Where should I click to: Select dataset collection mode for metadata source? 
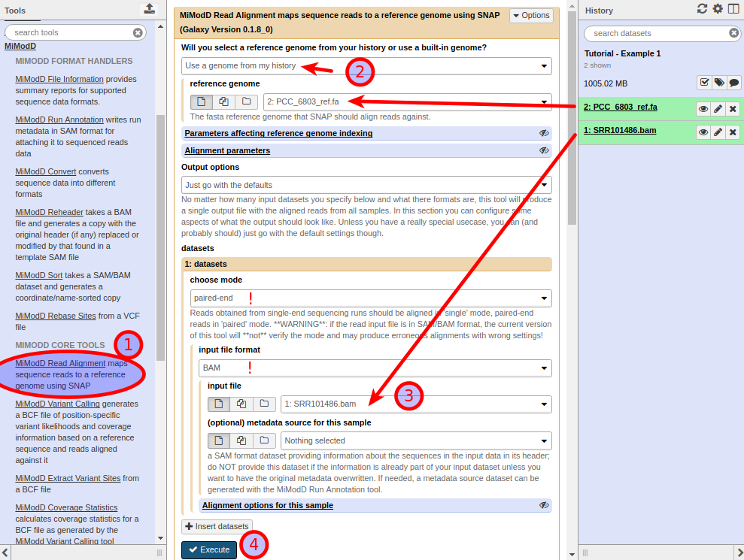click(x=264, y=440)
